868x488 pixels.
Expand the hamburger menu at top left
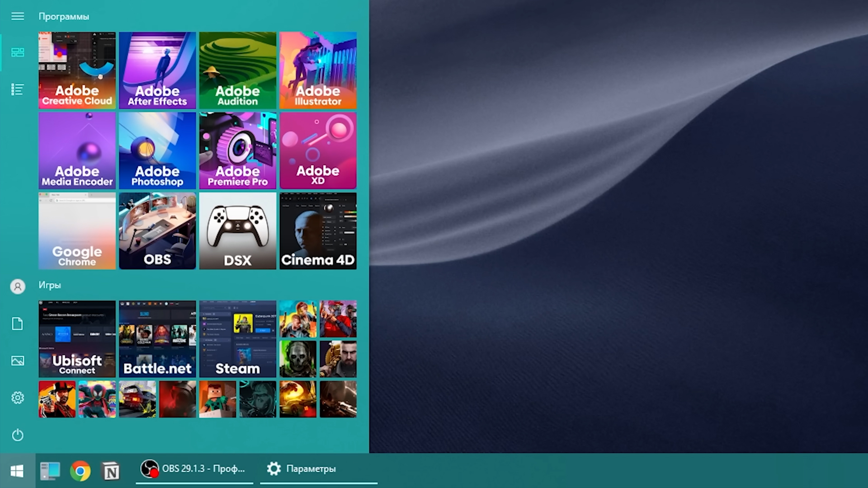coord(18,16)
